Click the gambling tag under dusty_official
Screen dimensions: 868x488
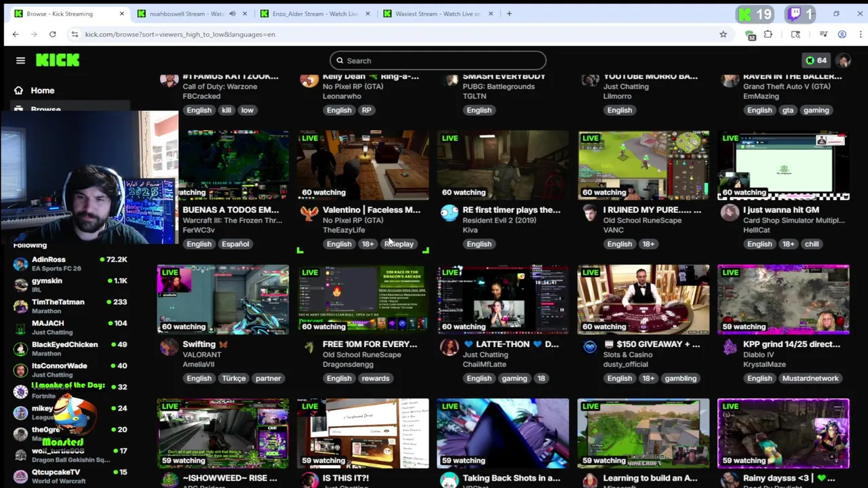pos(680,378)
